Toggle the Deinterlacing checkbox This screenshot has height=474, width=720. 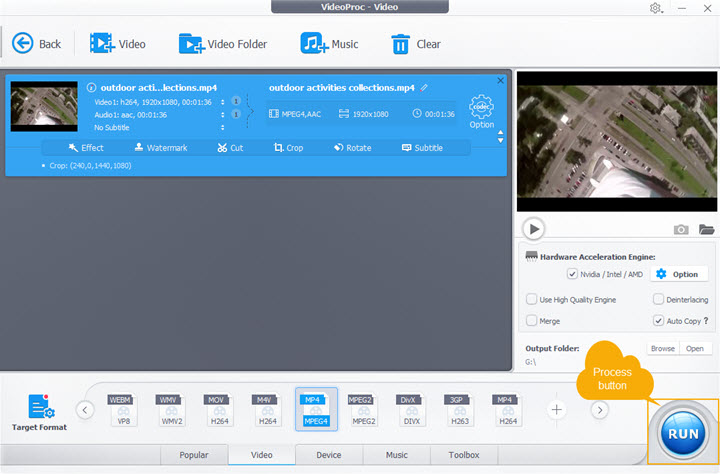click(658, 299)
